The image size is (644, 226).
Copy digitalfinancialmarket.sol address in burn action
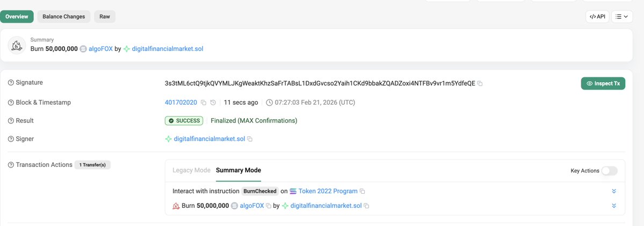tap(366, 206)
